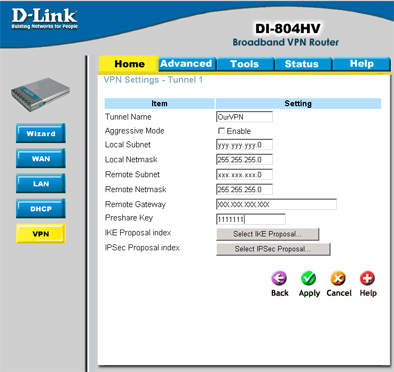Click the Apply label text
Viewport: 394px width, 372px height.
(309, 293)
